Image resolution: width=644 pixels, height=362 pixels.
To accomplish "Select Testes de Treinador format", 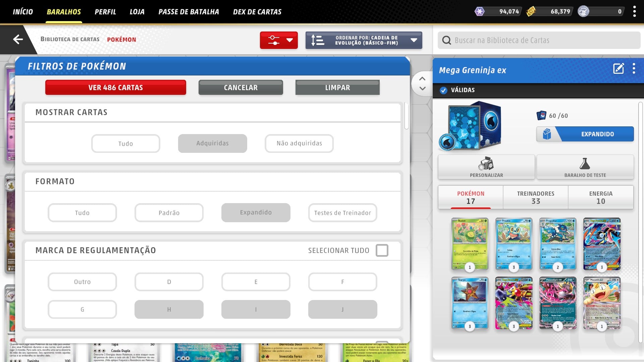I will tap(343, 213).
